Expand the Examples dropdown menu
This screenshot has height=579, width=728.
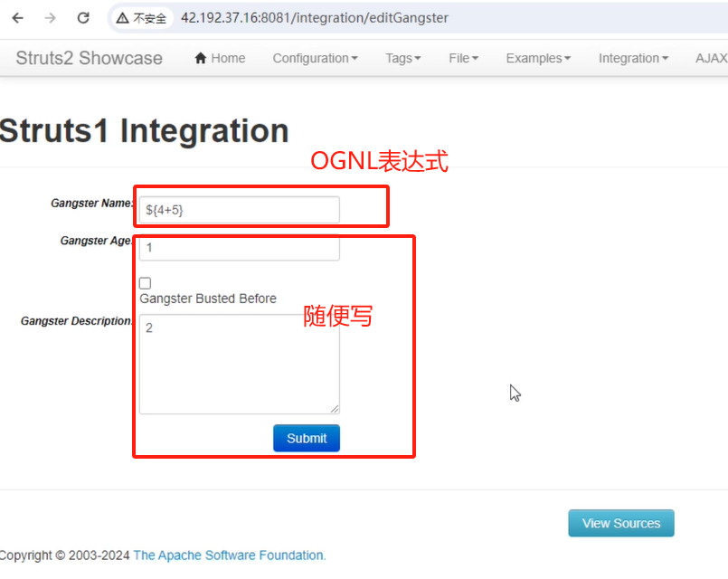tap(538, 58)
